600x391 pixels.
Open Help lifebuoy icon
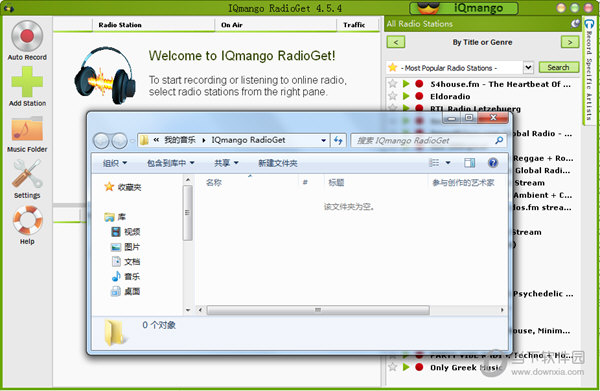27,220
